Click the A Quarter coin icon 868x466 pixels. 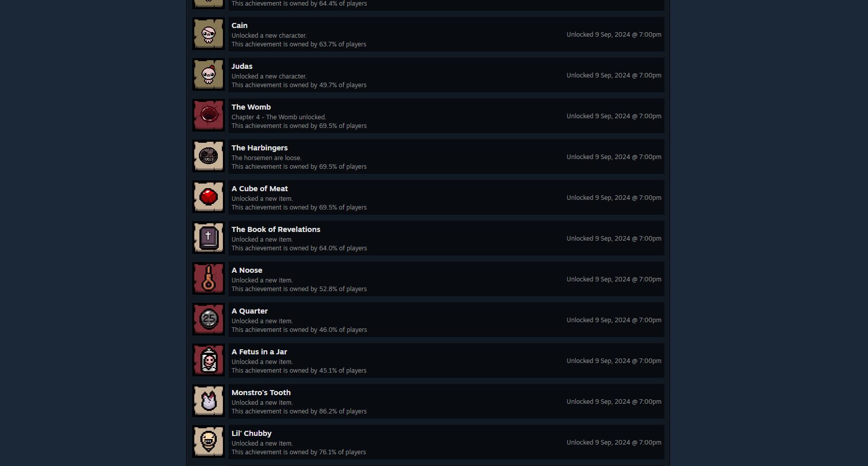point(209,320)
